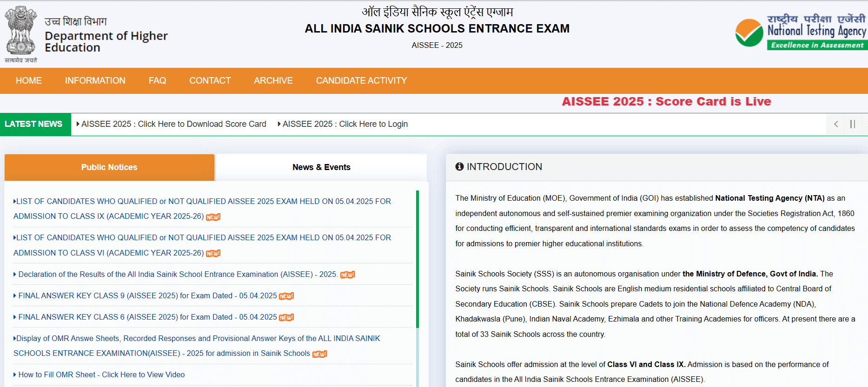
Task: Open Click Here to Download Score Card link
Action: click(x=173, y=124)
